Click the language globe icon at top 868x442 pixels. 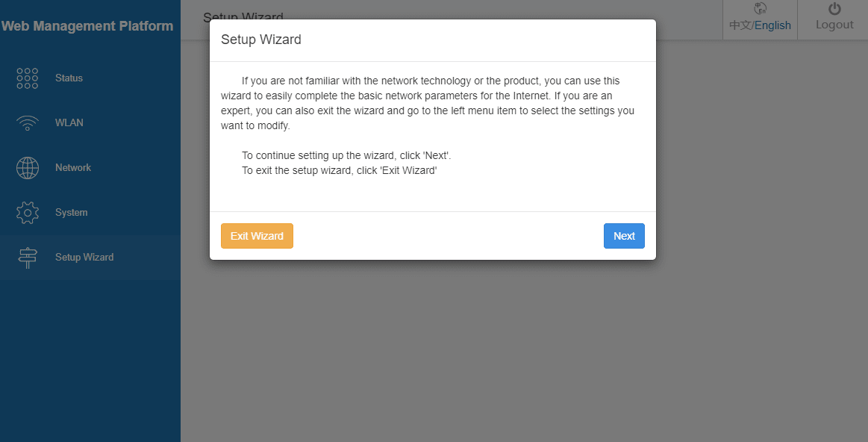[761, 9]
